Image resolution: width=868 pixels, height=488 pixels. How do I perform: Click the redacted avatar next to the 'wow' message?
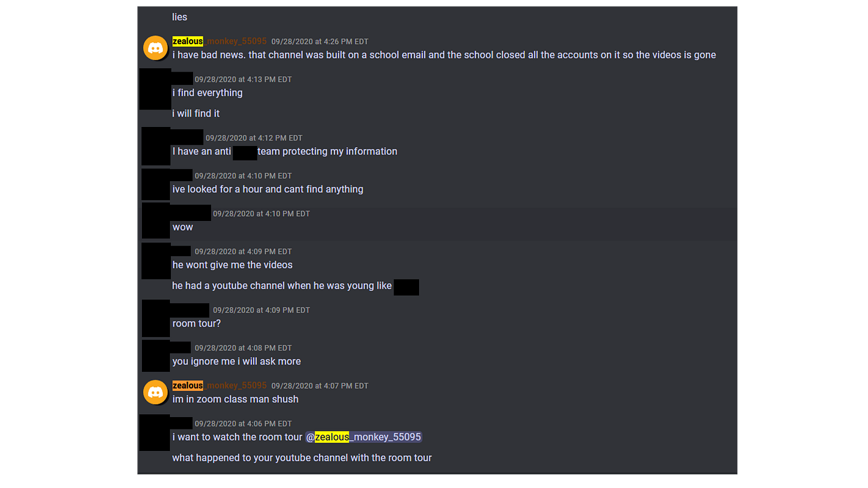click(x=156, y=220)
